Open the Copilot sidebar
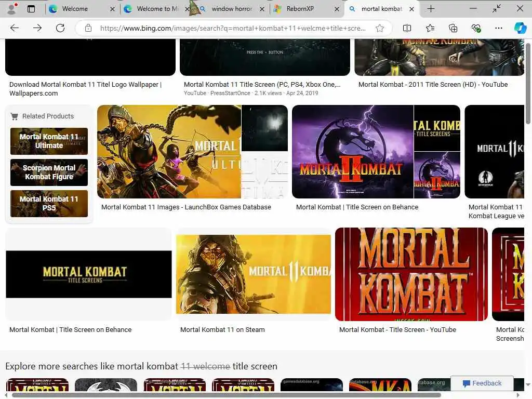 point(520,28)
